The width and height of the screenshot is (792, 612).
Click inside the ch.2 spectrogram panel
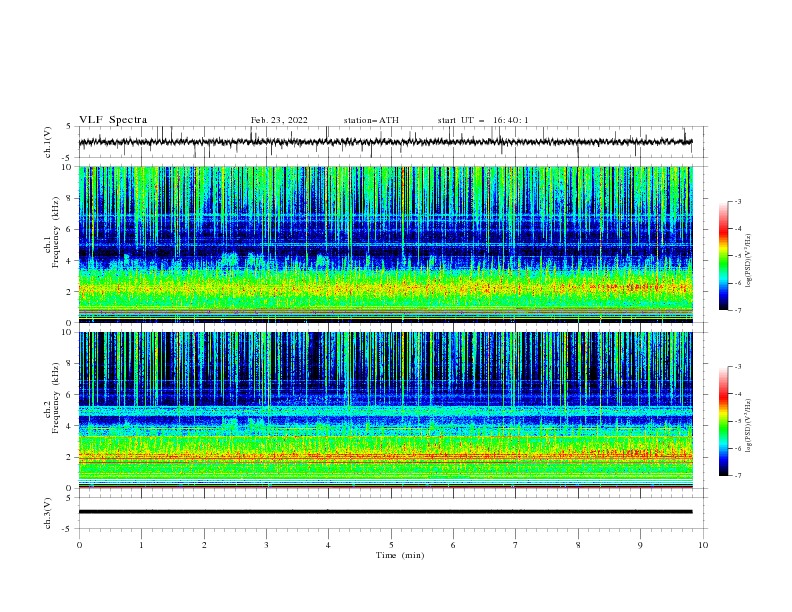(385, 410)
